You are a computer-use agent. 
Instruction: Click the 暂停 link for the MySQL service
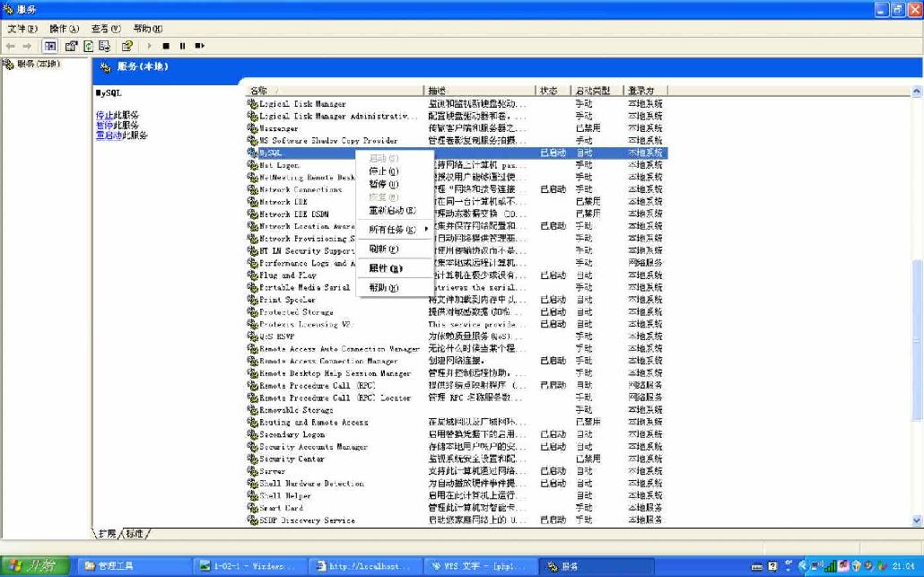104,126
